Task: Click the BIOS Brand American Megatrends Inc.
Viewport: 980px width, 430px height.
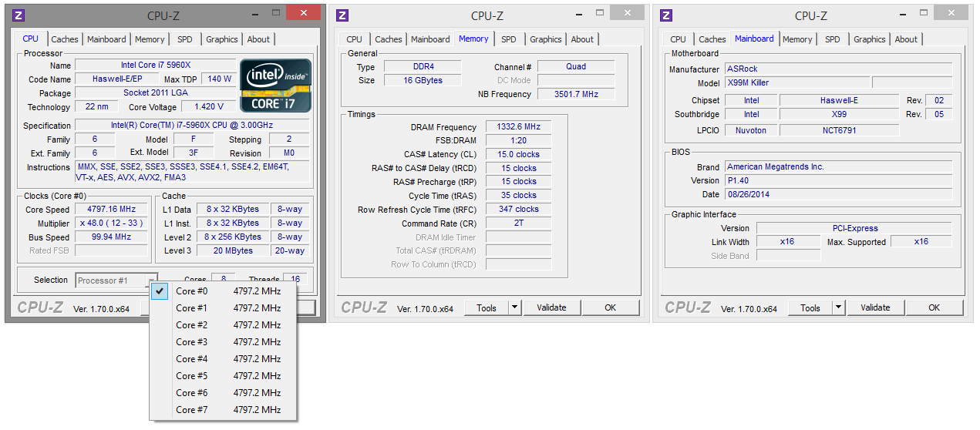Action: tap(838, 166)
